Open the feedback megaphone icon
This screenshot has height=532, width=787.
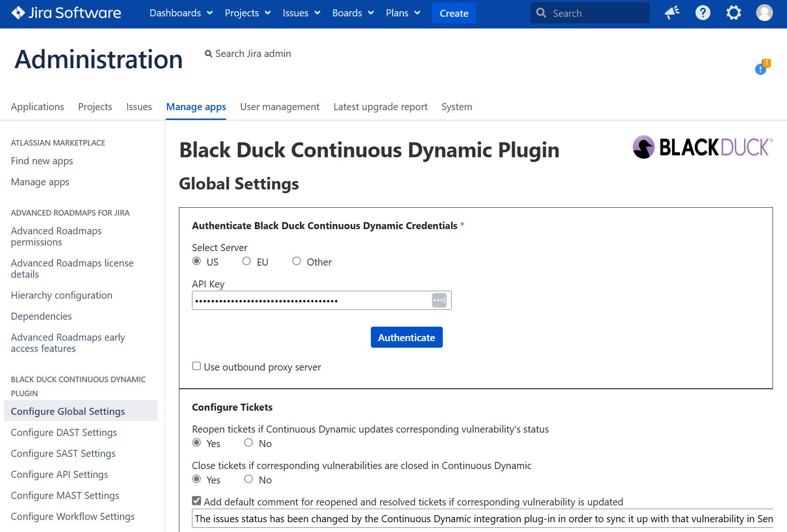click(x=672, y=13)
